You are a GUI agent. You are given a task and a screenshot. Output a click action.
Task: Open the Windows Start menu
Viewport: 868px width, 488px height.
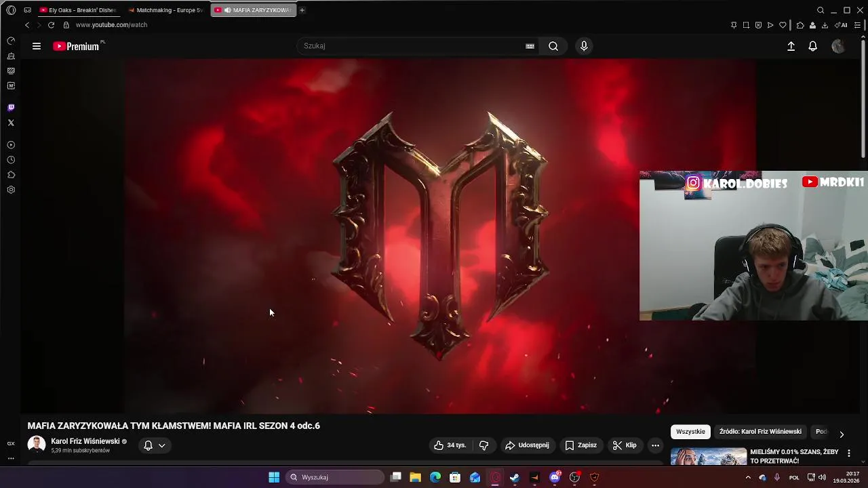coord(274,477)
